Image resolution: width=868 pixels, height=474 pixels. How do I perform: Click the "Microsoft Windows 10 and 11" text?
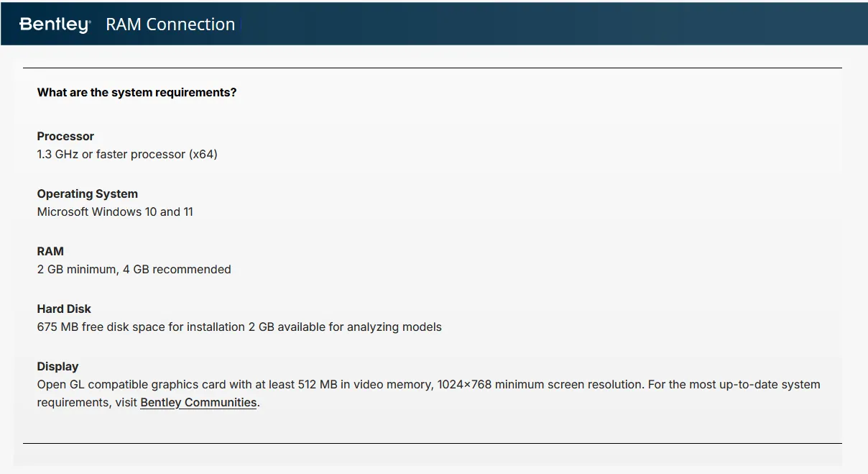pos(115,212)
